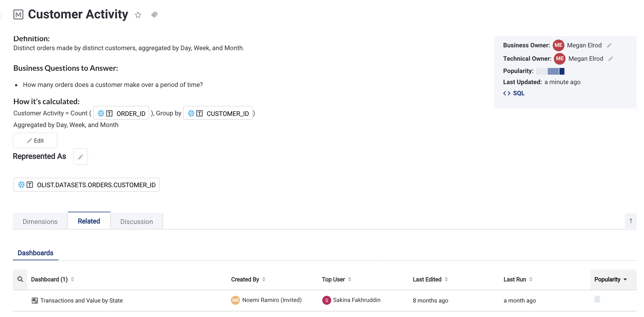The width and height of the screenshot is (644, 317).
Task: Click the scroll-to-top arrow icon
Action: point(631,221)
